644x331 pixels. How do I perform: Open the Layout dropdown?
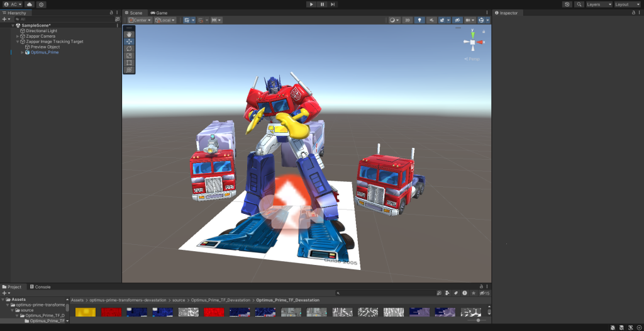[x=626, y=4]
